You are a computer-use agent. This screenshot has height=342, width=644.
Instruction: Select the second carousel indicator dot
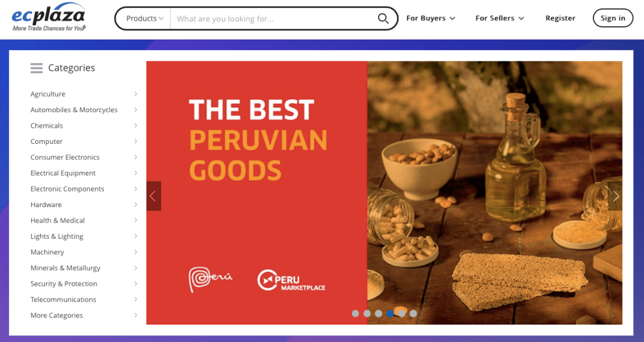click(367, 313)
